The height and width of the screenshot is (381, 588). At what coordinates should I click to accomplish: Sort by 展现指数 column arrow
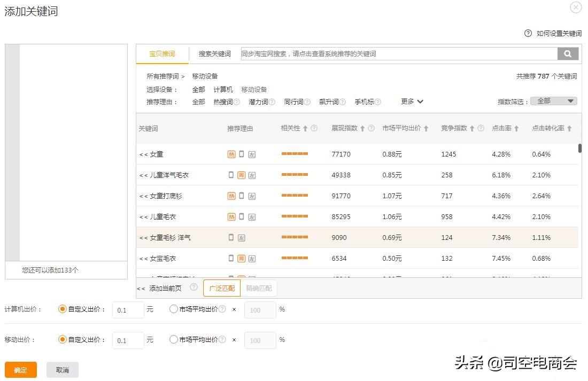362,129
